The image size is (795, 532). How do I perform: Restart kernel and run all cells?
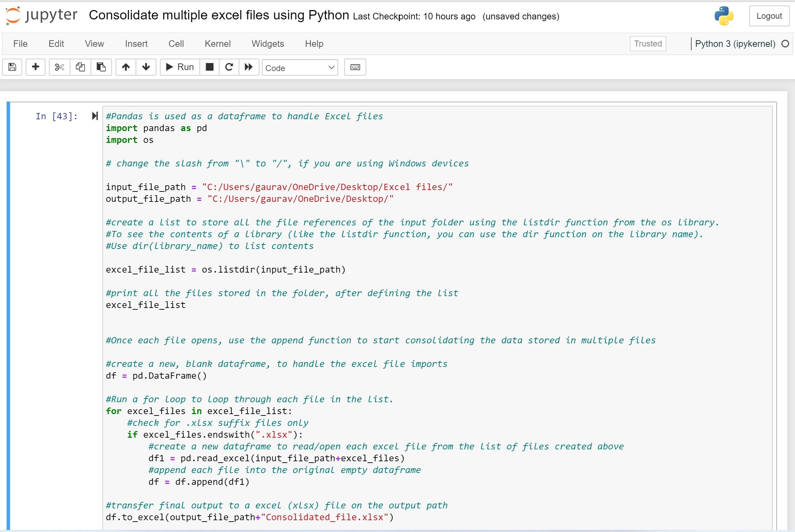249,67
